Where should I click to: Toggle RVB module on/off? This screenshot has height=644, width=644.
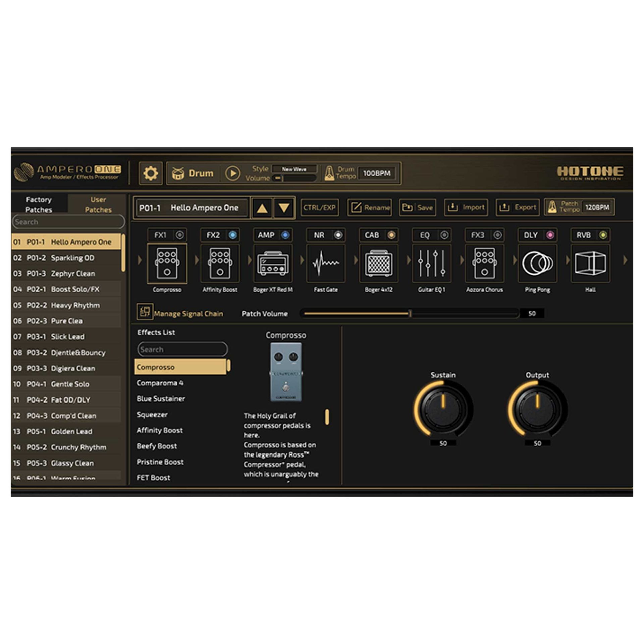click(603, 235)
